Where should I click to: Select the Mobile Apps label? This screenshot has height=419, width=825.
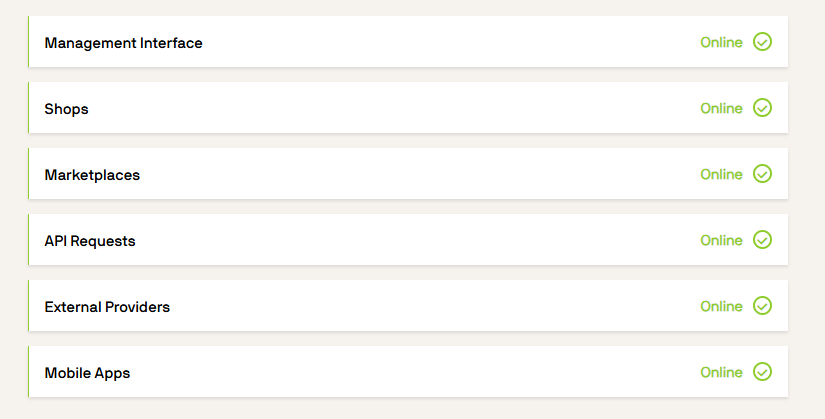87,373
